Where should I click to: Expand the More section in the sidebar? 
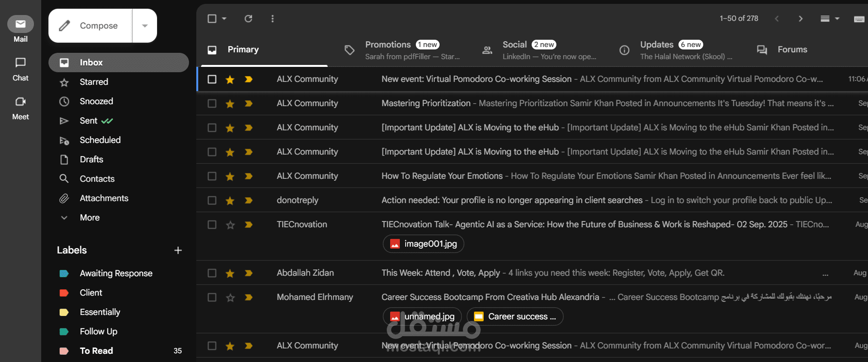tap(119, 218)
